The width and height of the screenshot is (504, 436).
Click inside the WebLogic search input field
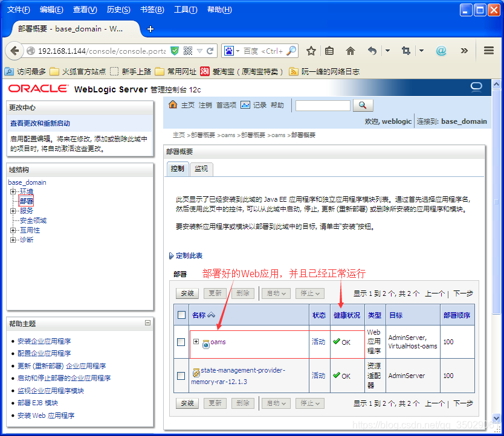point(323,106)
